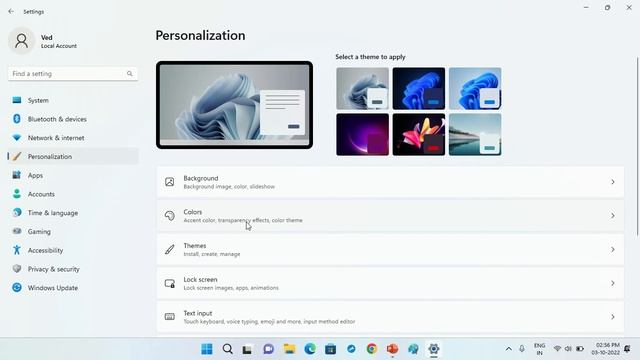Expand the Lock screen row chevron
This screenshot has height=360, width=640.
click(x=613, y=283)
